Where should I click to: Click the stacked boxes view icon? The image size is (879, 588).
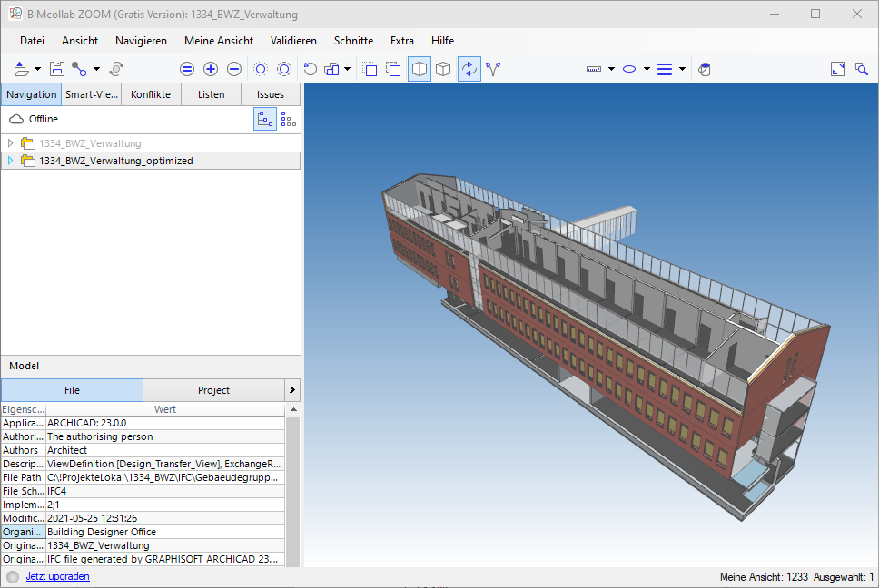coord(331,70)
